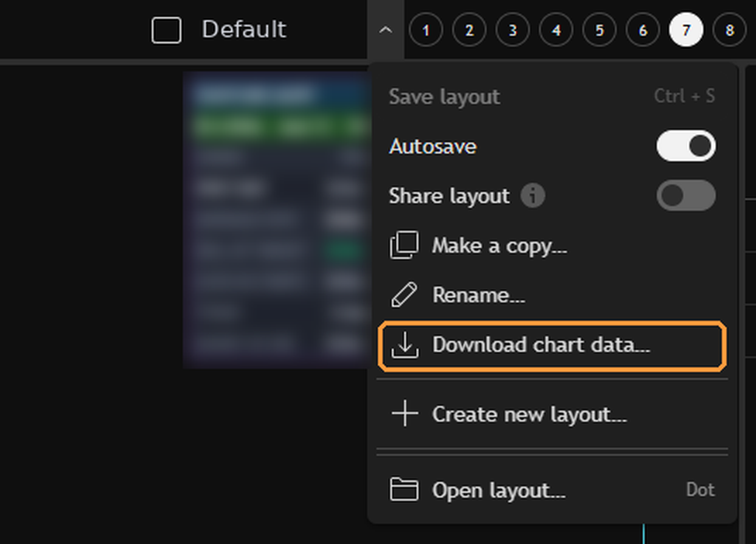
Task: Choose Save layout menu entry
Action: point(552,96)
